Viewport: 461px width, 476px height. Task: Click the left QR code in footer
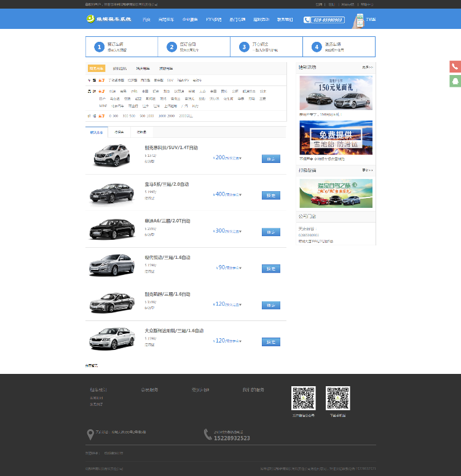tap(303, 399)
